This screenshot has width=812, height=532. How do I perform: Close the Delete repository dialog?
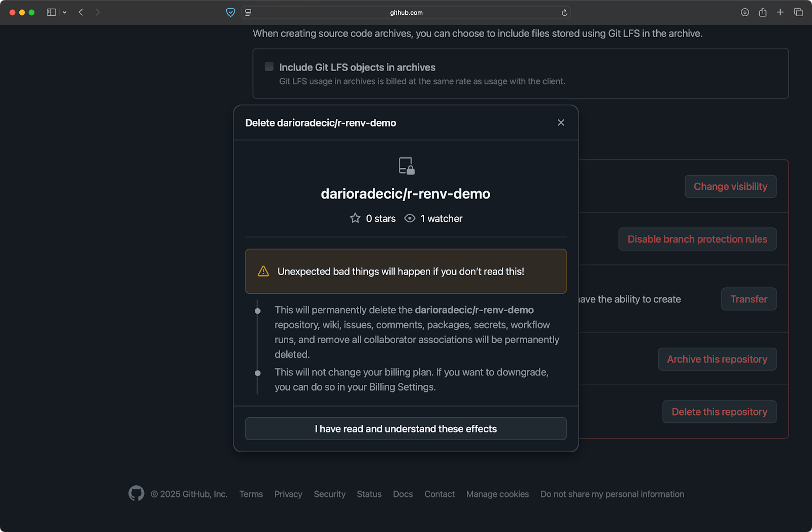click(561, 122)
